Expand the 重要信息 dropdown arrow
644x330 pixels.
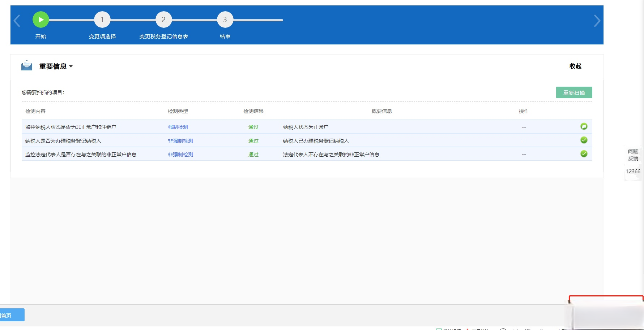(x=71, y=66)
